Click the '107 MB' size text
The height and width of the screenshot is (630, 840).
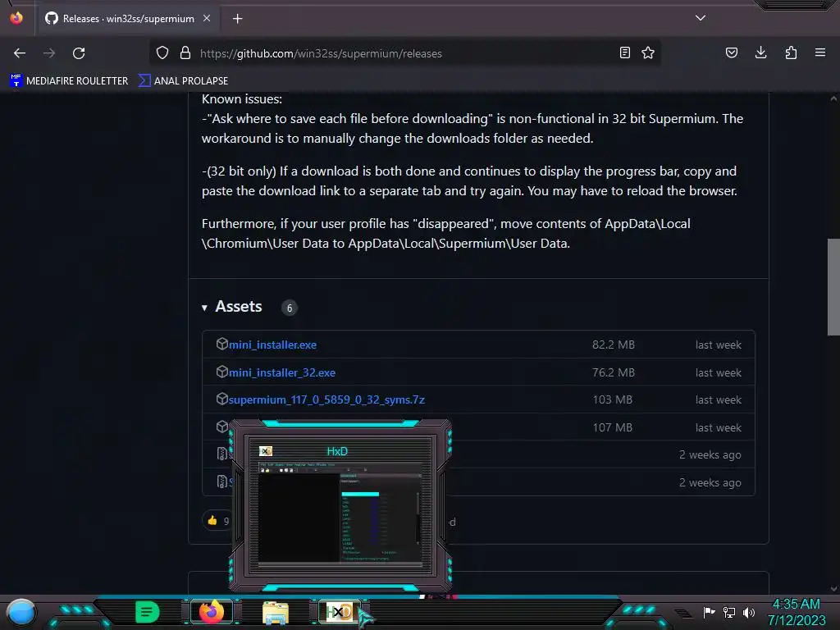[612, 428]
